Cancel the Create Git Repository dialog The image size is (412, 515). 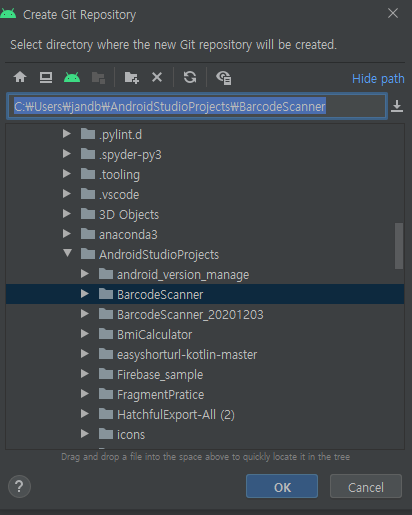pos(366,487)
